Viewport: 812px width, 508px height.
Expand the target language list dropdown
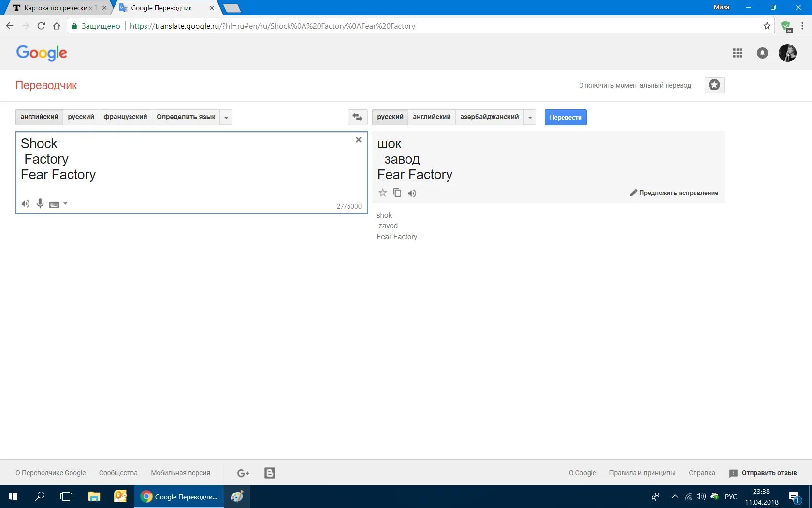tap(530, 117)
